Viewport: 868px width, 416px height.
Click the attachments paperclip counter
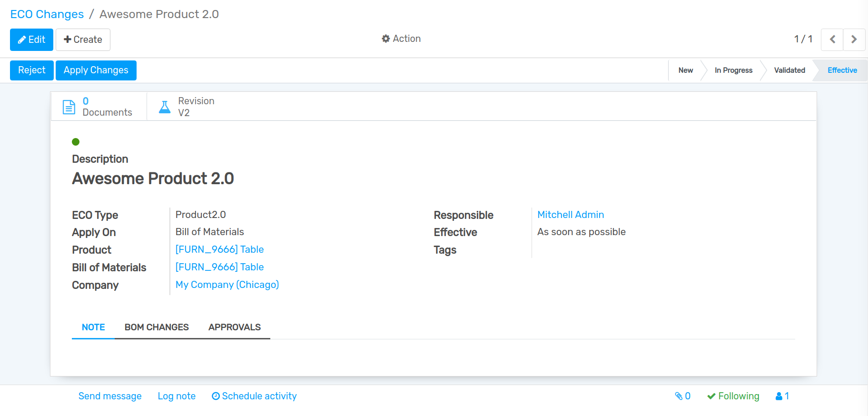[682, 396]
